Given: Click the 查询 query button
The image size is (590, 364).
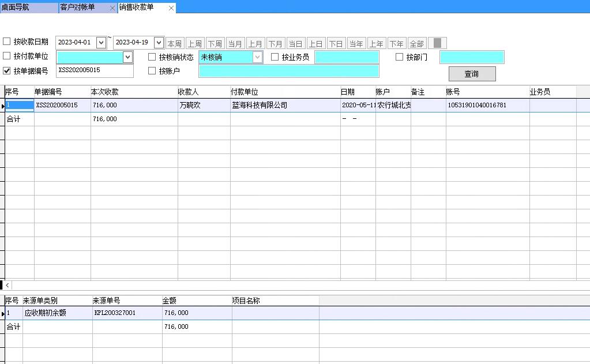Looking at the screenshot, I should (471, 73).
